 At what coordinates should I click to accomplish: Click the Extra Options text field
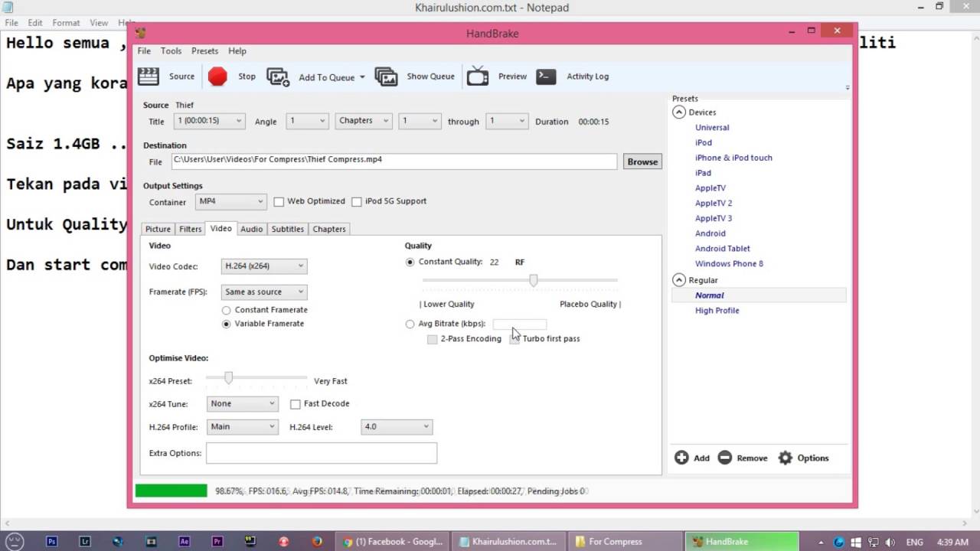[x=322, y=453]
